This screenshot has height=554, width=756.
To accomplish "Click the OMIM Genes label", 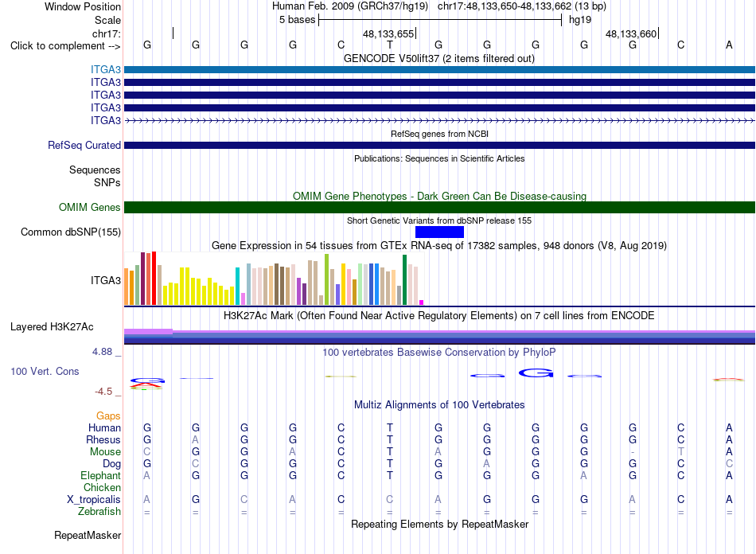I will coord(90,207).
